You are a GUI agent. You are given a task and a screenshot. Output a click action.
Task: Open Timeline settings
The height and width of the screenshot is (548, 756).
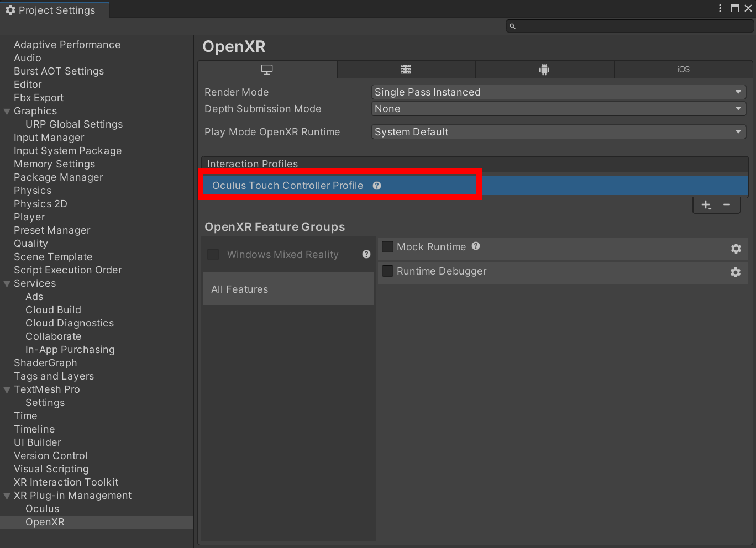pyautogui.click(x=34, y=429)
